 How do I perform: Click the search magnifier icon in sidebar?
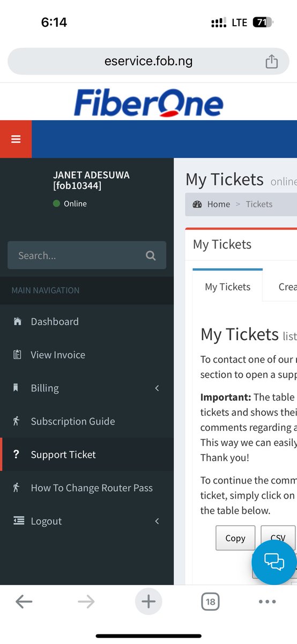(151, 255)
